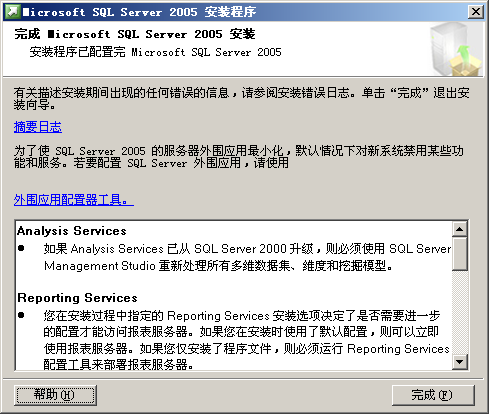Select the Reporting Services heading in the notes

77,298
